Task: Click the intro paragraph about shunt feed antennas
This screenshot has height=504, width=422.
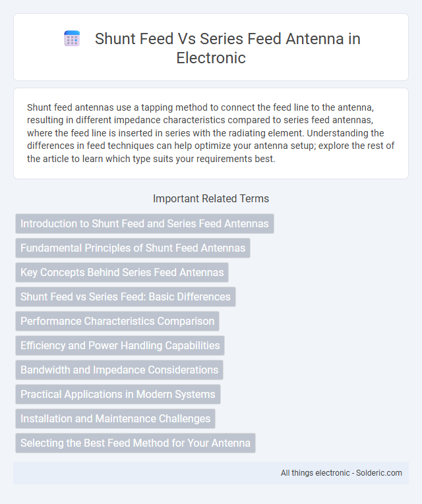Action: 211,133
